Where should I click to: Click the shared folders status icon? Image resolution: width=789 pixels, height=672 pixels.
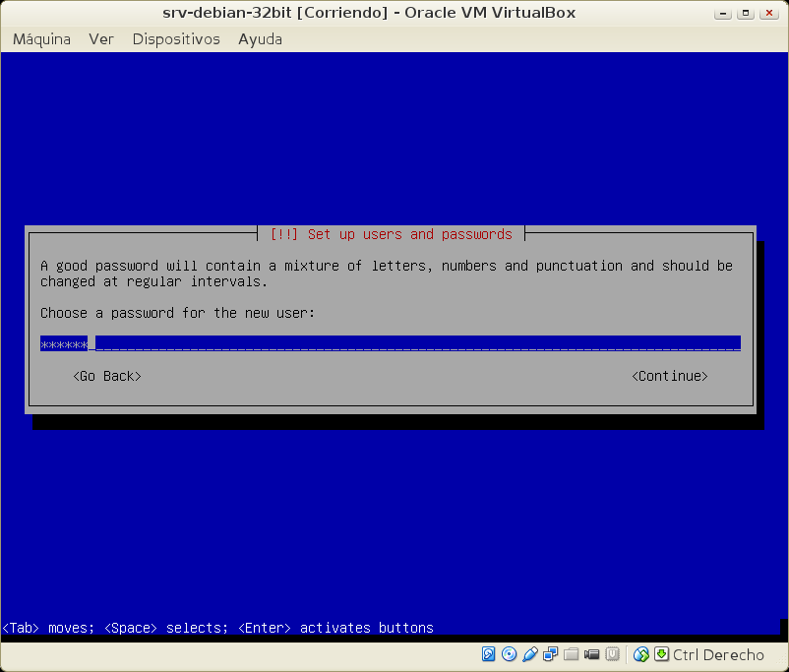(x=571, y=654)
